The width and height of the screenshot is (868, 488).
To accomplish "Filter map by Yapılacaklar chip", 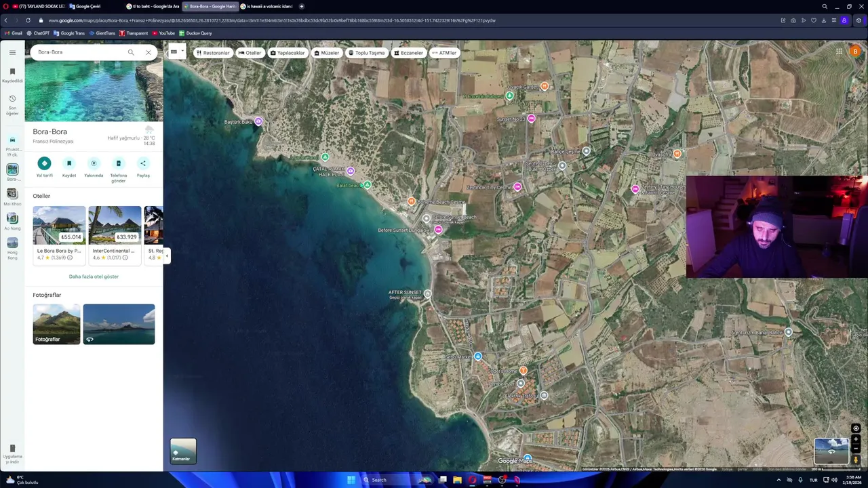I will 288,53.
